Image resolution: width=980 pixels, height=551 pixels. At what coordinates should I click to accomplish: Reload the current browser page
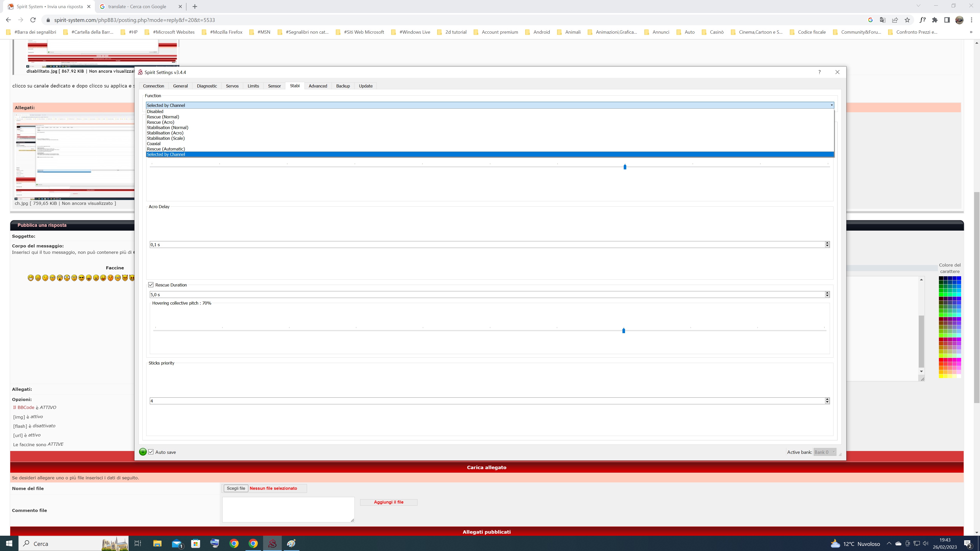click(33, 20)
